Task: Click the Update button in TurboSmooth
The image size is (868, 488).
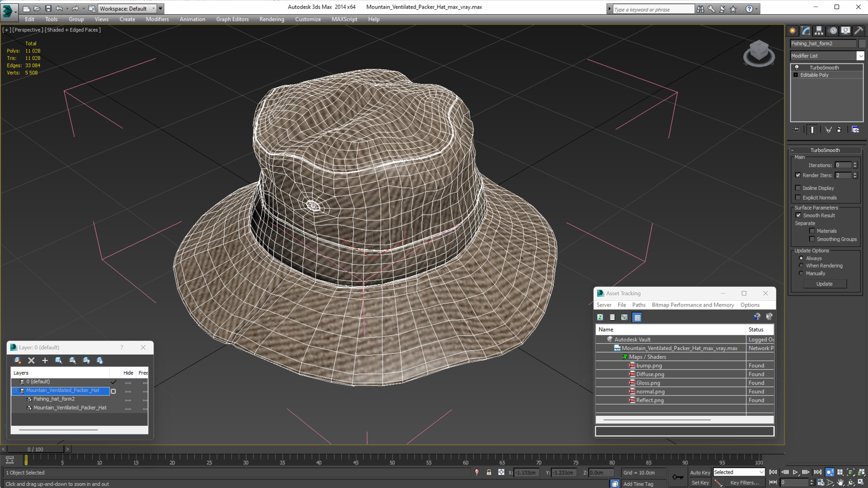Action: [x=823, y=284]
